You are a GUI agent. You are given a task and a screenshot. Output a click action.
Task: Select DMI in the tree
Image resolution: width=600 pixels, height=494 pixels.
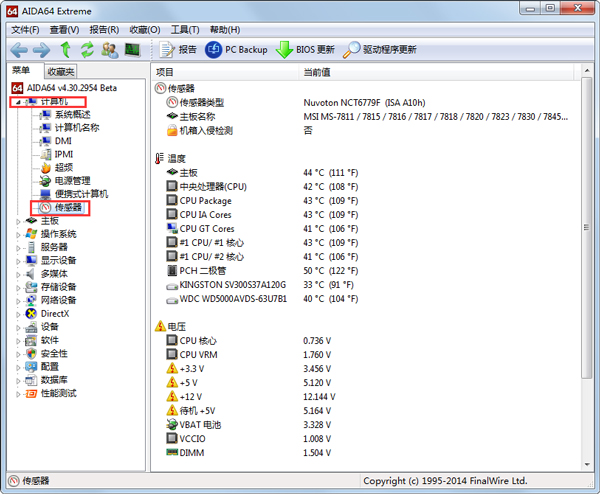(x=56, y=141)
